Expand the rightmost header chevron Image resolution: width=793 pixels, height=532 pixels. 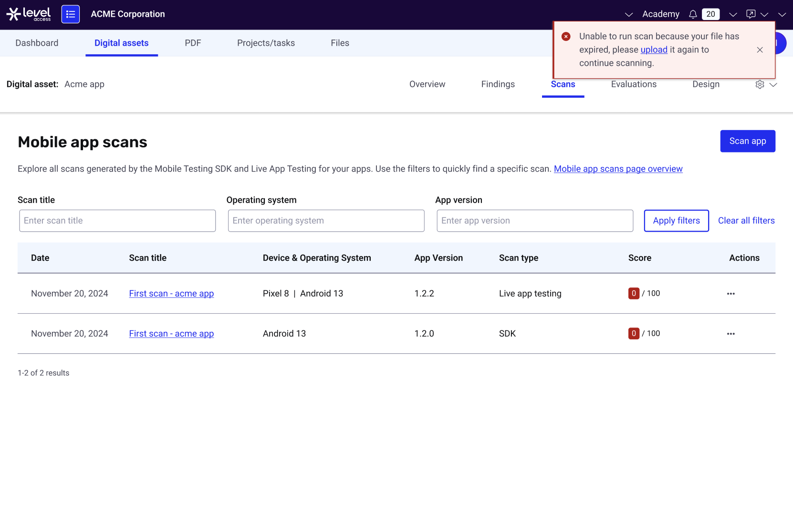click(x=782, y=15)
